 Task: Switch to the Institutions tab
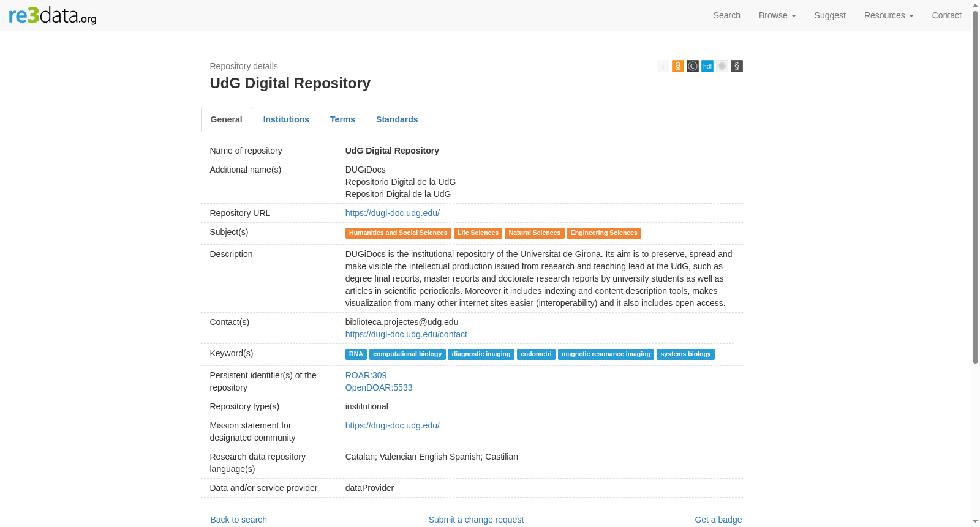coord(286,119)
